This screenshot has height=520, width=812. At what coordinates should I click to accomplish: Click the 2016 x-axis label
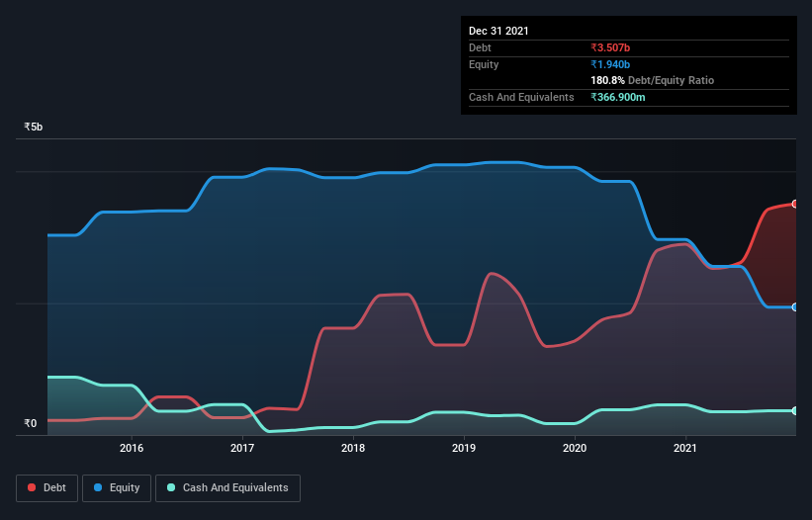click(132, 448)
